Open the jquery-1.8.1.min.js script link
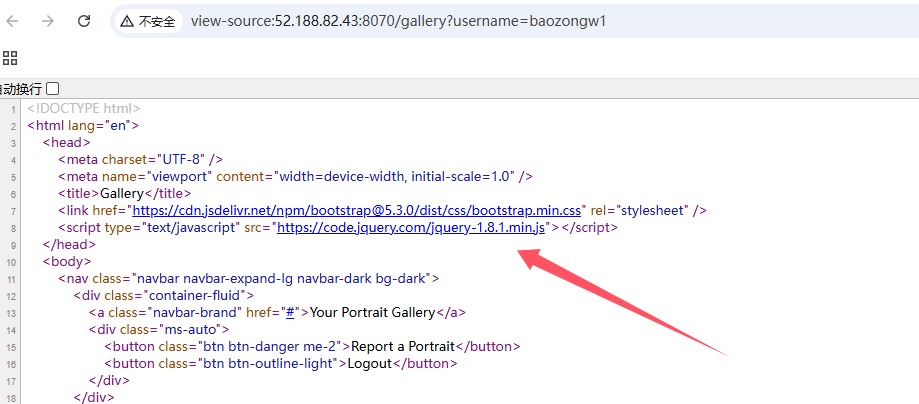This screenshot has width=919, height=404. pos(412,227)
